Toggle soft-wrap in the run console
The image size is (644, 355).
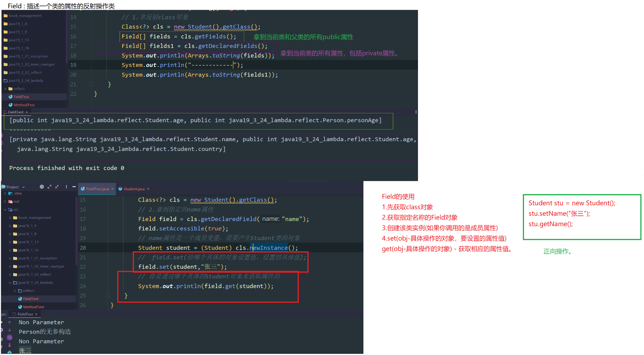coord(9,338)
